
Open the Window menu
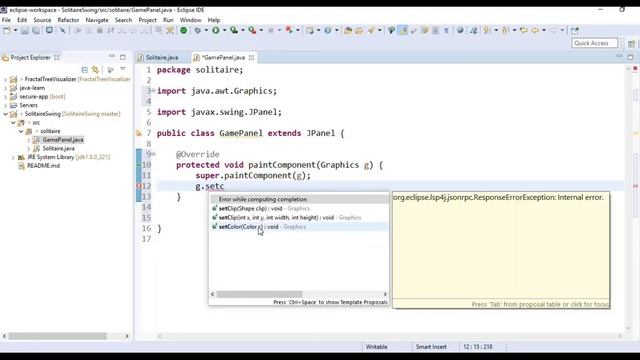click(190, 20)
